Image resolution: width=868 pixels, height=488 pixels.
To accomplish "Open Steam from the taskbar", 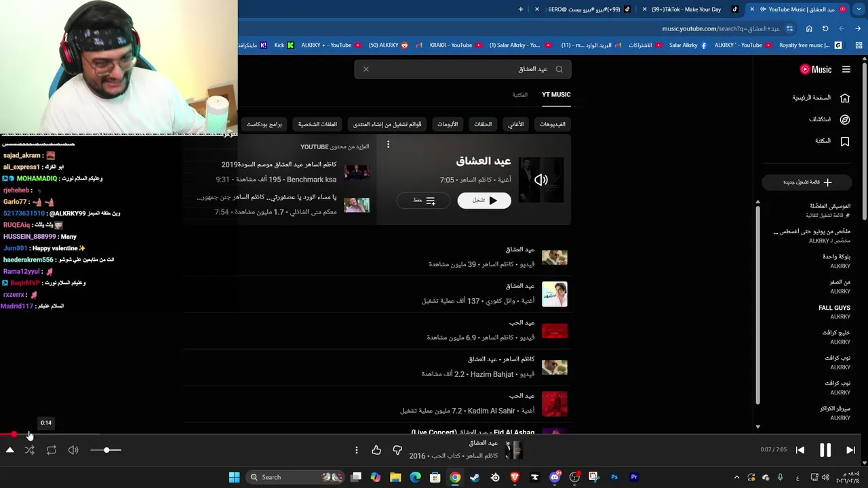I will pyautogui.click(x=475, y=477).
